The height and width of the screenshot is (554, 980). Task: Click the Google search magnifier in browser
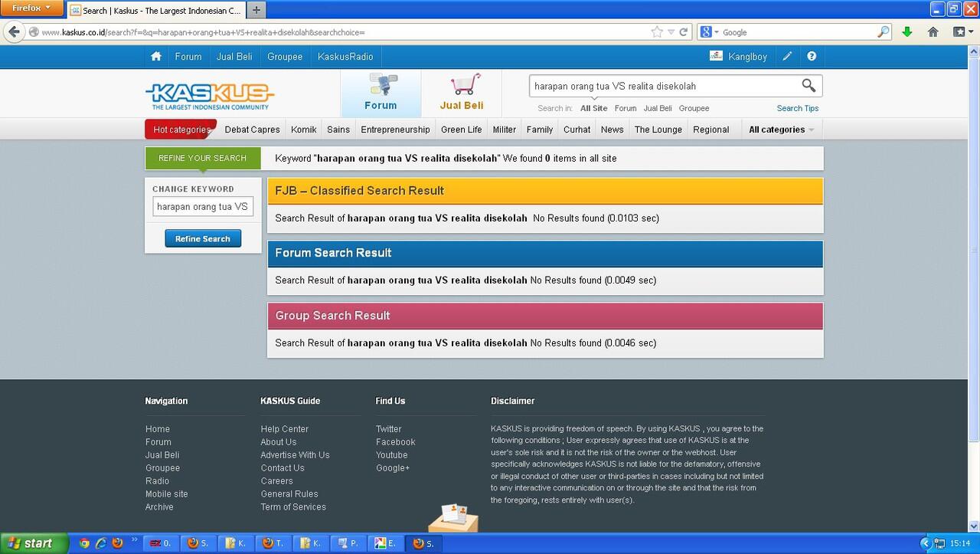(884, 32)
